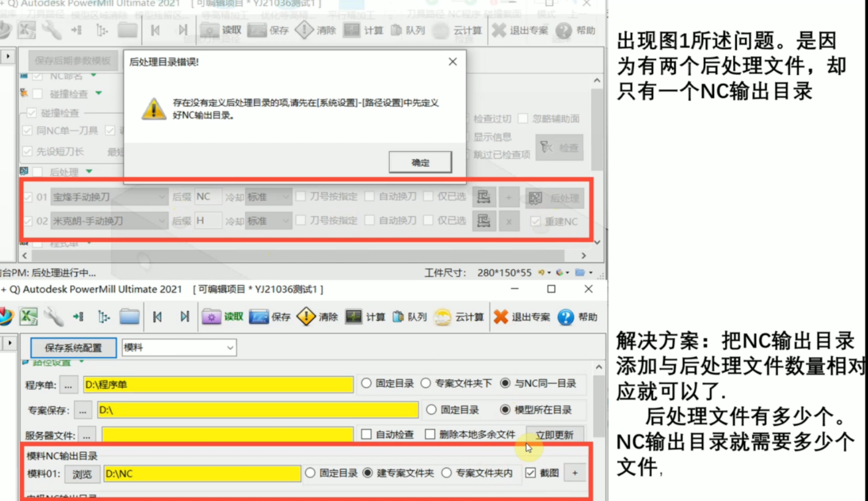Click 保存系统配置 button
This screenshot has height=501, width=868.
(x=73, y=348)
